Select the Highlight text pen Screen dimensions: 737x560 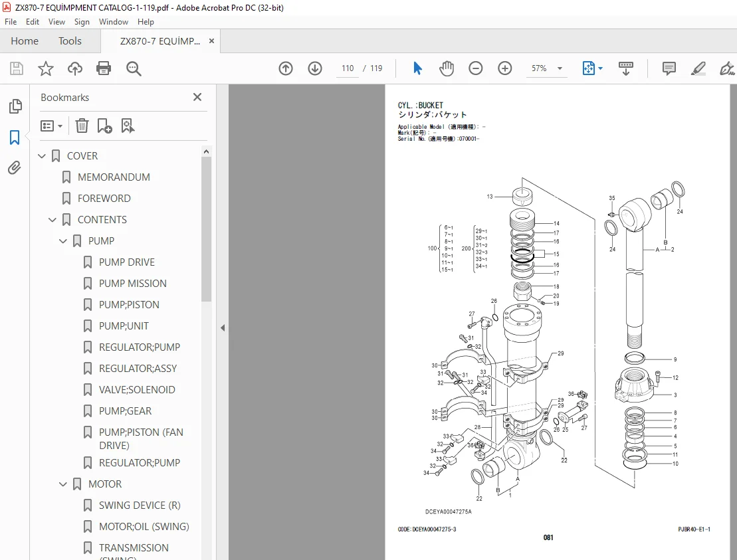(698, 68)
